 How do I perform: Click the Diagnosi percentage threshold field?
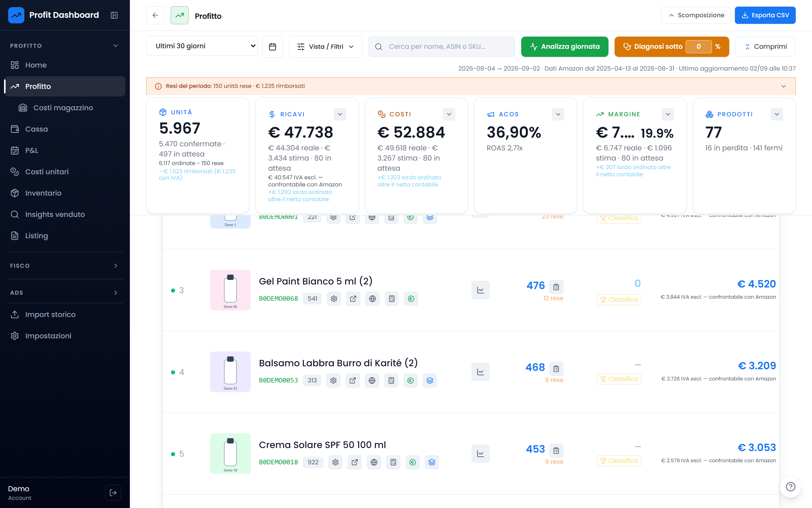click(x=699, y=47)
